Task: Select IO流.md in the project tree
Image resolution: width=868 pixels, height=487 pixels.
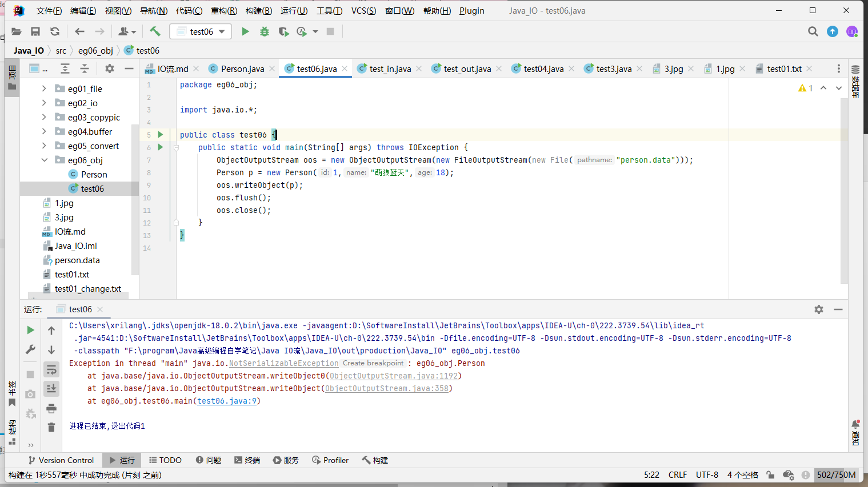Action: 70,231
